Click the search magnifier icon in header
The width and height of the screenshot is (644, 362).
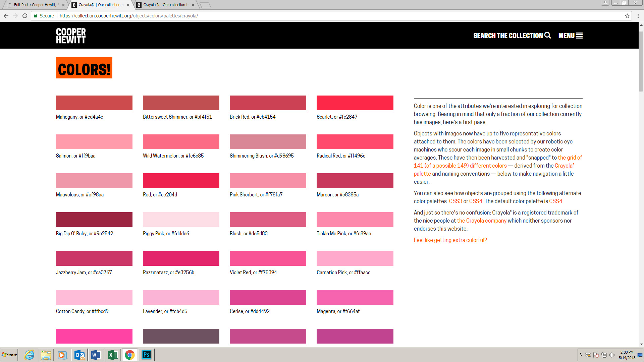coord(547,35)
